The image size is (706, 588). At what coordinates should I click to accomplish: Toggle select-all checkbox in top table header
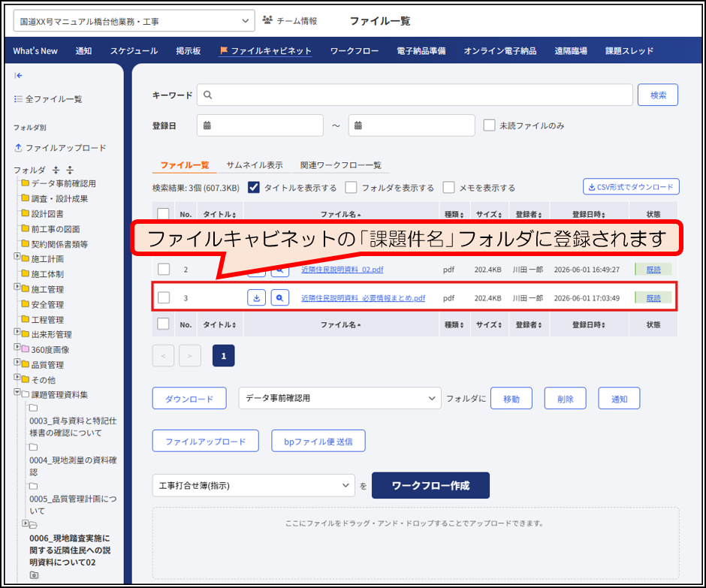[163, 213]
